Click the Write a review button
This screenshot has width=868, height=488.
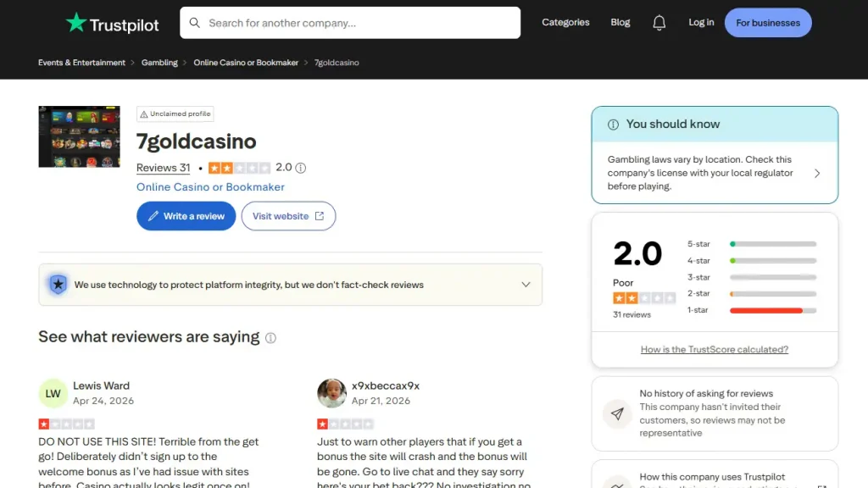(186, 216)
